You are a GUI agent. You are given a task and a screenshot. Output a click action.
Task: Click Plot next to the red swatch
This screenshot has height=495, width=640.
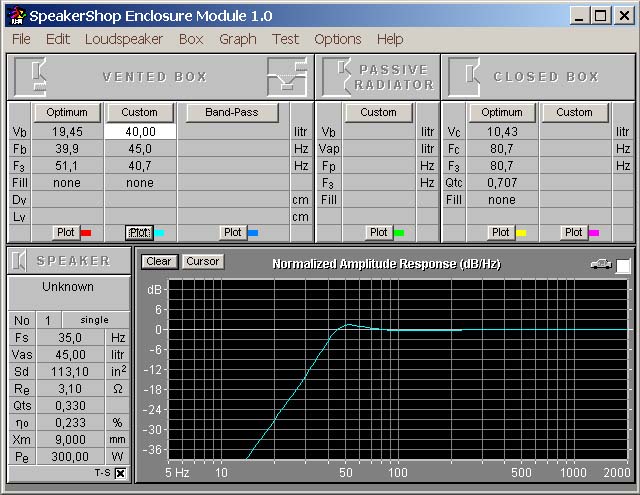coord(66,233)
